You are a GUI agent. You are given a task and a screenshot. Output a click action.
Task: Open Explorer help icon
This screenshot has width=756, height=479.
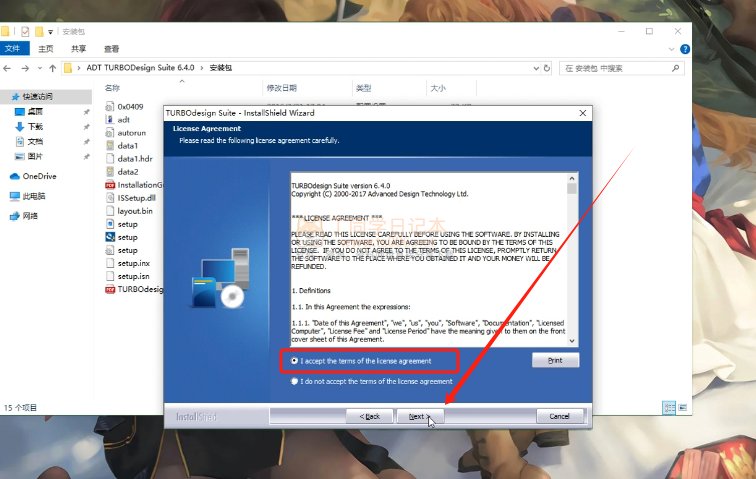pos(685,49)
